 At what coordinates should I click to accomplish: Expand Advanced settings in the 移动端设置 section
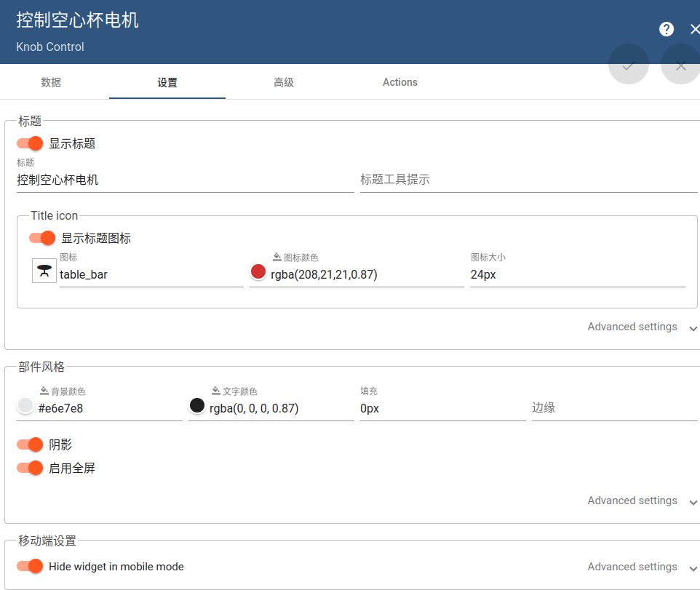[x=642, y=567]
